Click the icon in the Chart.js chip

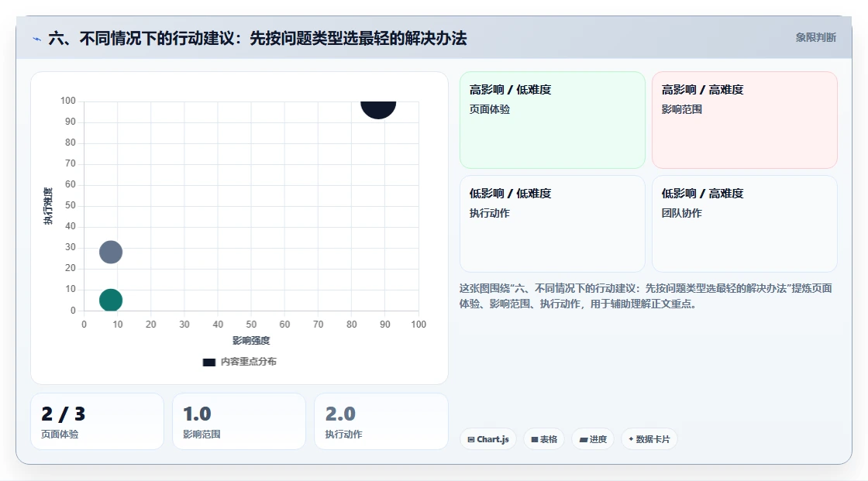click(x=471, y=439)
